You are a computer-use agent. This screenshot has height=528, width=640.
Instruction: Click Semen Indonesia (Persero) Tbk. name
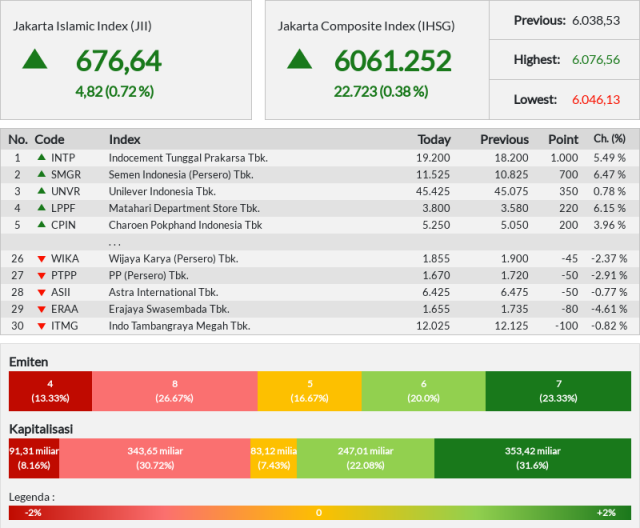[x=181, y=174]
